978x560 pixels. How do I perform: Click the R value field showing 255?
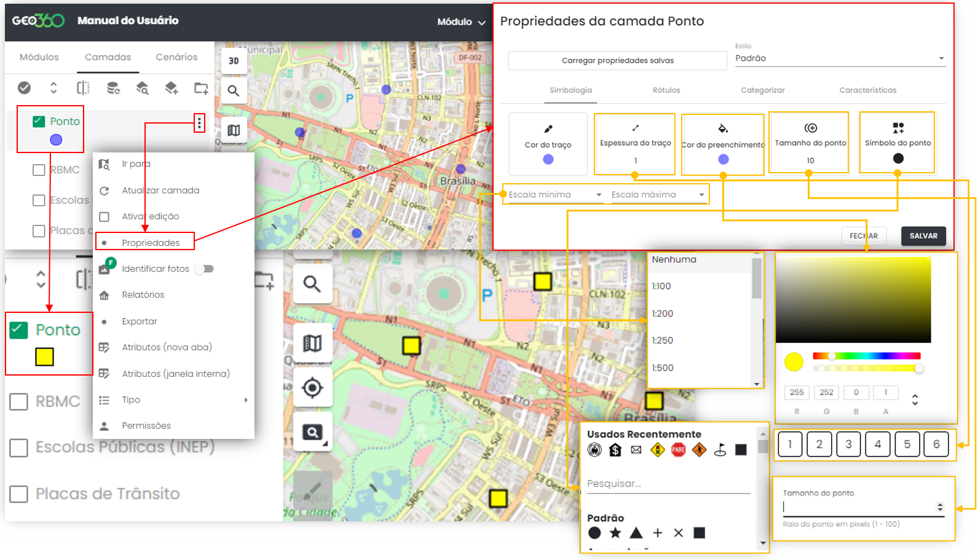coord(797,392)
